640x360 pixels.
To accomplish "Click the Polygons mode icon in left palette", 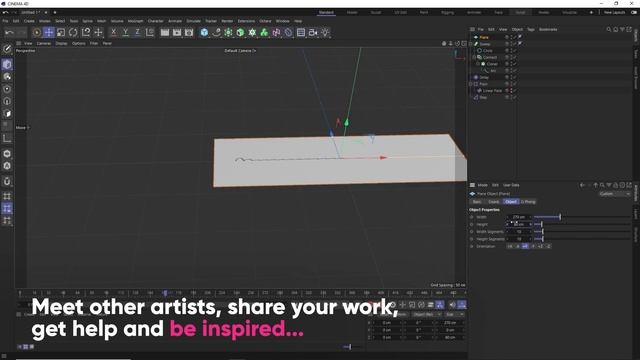I will click(7, 113).
